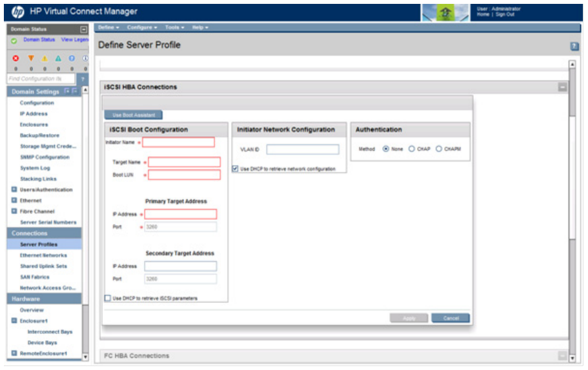This screenshot has height=370, width=588.
Task: Click the help icon next to search box
Action: tap(83, 79)
